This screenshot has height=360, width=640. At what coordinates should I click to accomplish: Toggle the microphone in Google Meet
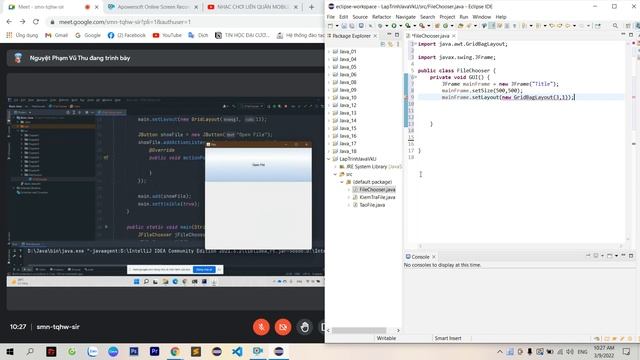pos(261,327)
